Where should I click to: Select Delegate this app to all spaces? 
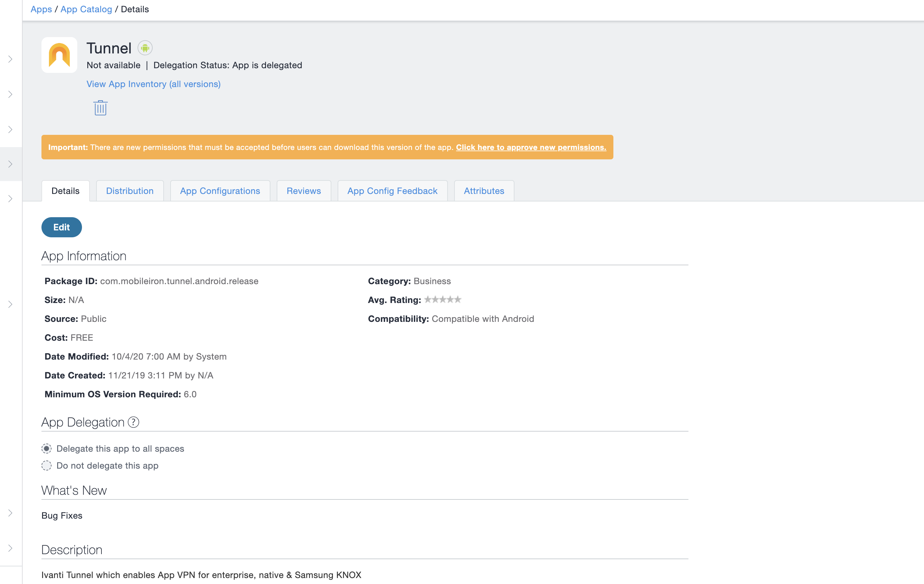pyautogui.click(x=46, y=448)
